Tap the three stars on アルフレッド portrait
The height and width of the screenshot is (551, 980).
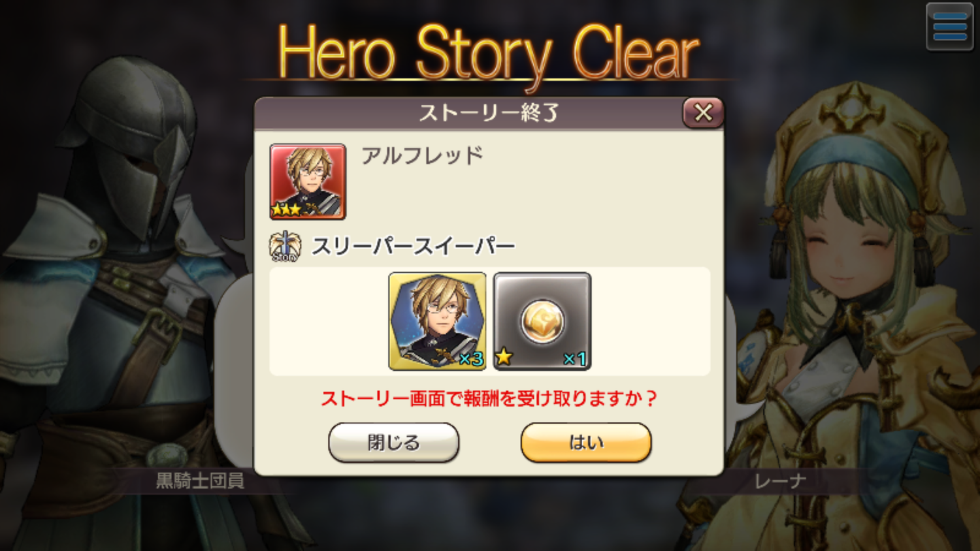286,209
